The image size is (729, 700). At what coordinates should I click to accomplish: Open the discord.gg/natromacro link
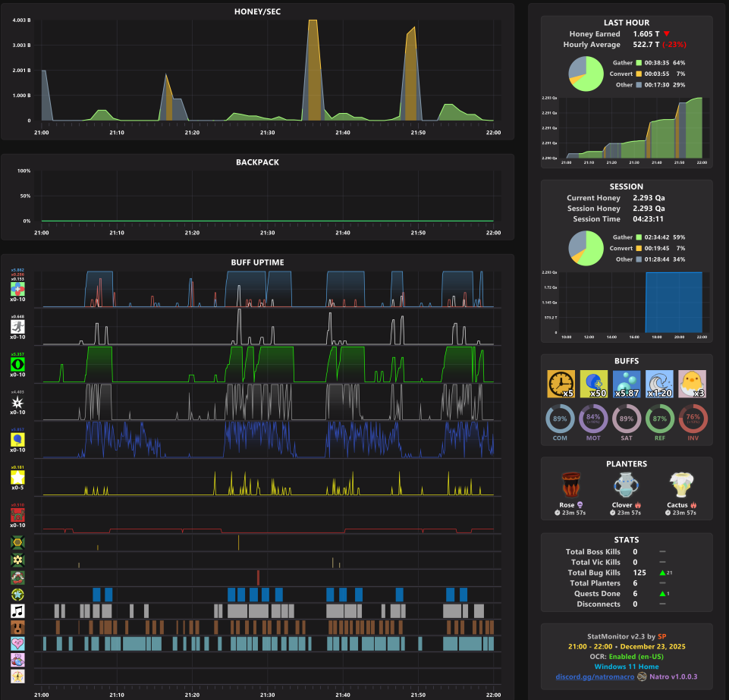click(x=595, y=676)
